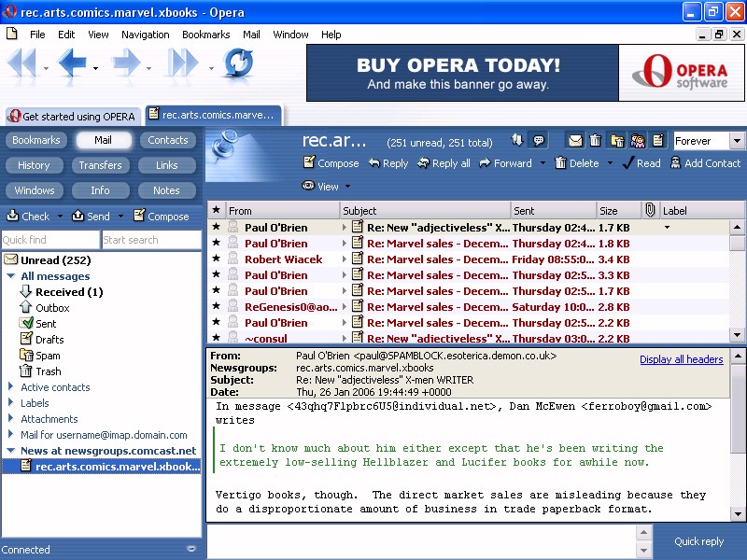Toggle the folder-with-trash spam filter button
This screenshot has height=560, width=747.
pos(617,140)
